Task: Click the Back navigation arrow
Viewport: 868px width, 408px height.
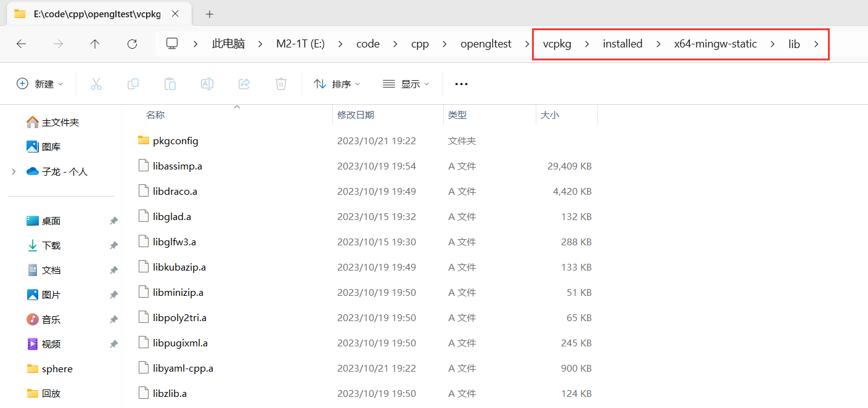Action: point(21,44)
